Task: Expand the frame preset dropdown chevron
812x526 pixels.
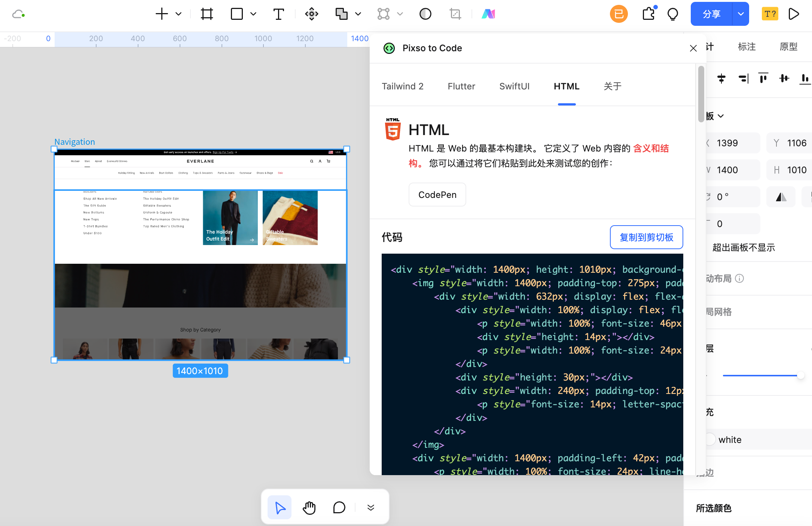Action: (721, 116)
